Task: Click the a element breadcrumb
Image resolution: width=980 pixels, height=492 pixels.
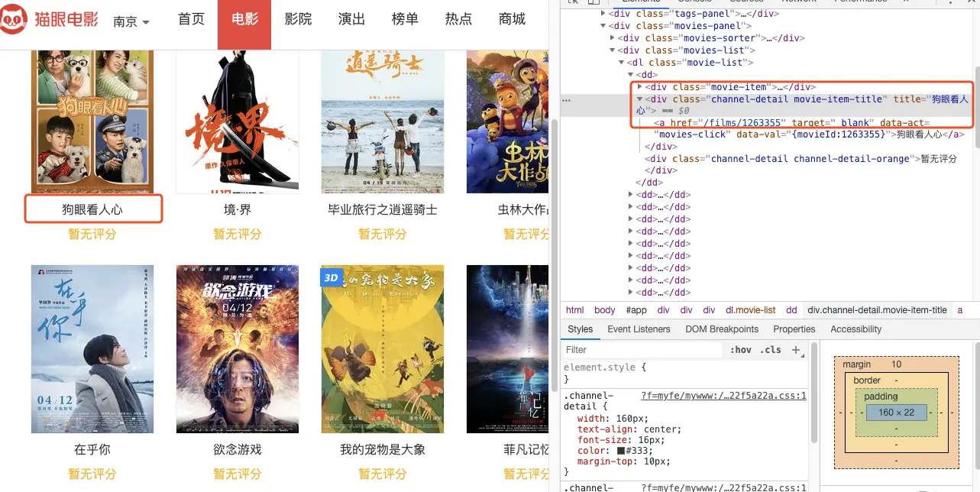Action: [960, 310]
